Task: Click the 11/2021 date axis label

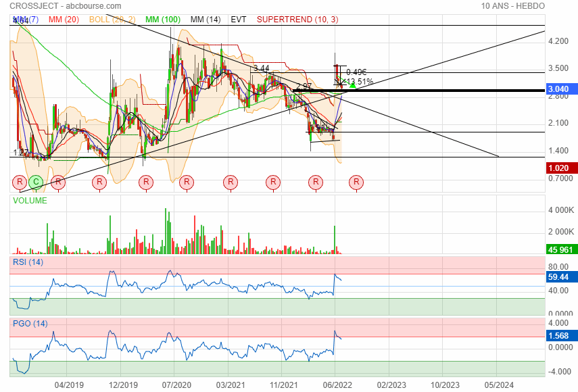Action: point(283,385)
